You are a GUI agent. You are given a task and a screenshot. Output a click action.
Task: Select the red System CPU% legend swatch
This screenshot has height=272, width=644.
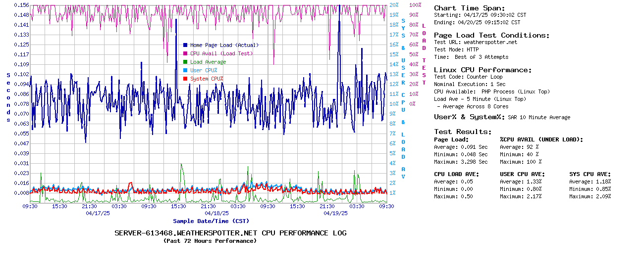point(185,79)
